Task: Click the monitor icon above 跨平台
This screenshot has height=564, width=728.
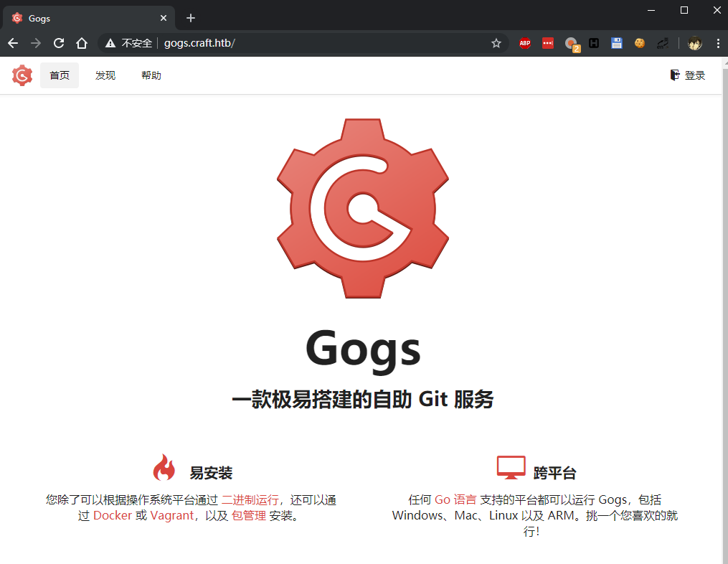Action: point(511,466)
